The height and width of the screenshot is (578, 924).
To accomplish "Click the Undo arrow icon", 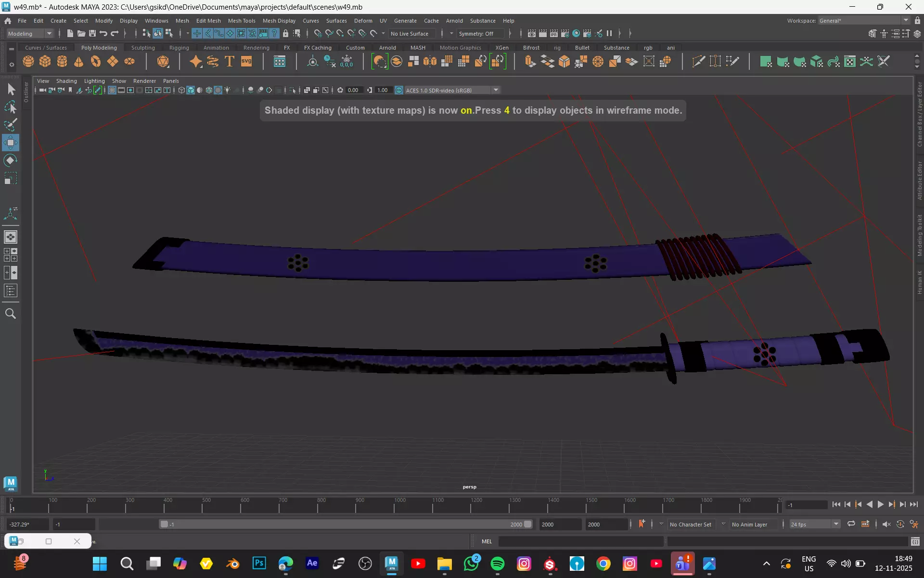I will coord(103,33).
